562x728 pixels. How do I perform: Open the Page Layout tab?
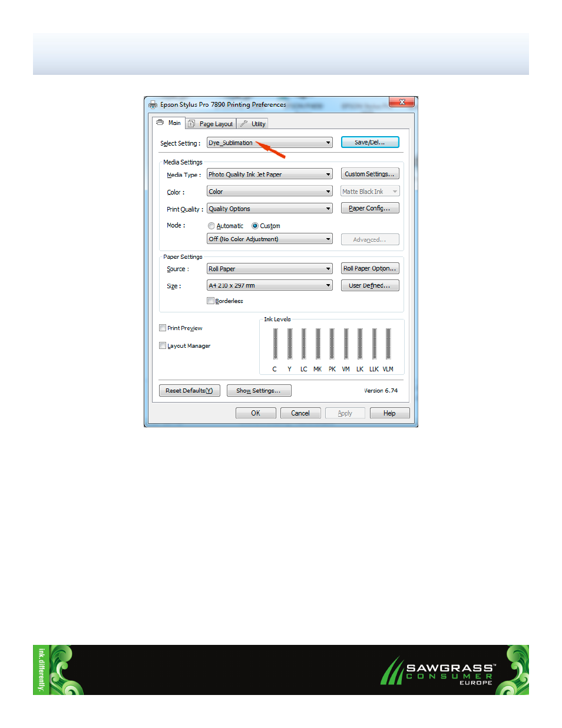click(211, 124)
